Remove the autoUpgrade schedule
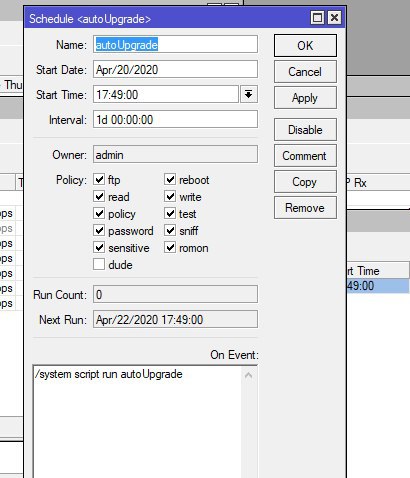The image size is (410, 478). coord(305,208)
